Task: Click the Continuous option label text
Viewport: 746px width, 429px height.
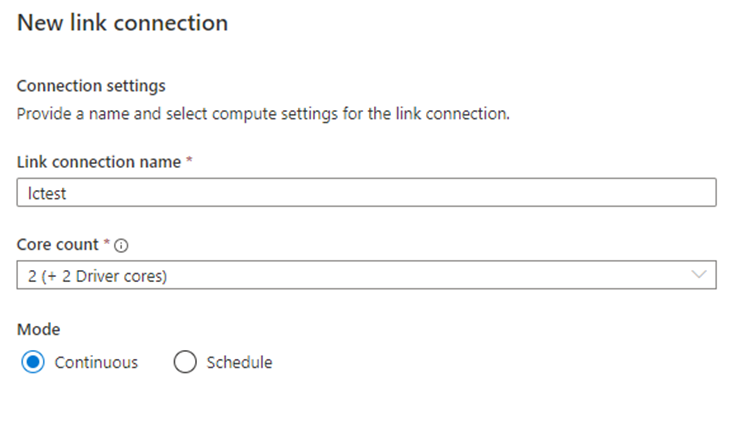Action: pos(96,362)
